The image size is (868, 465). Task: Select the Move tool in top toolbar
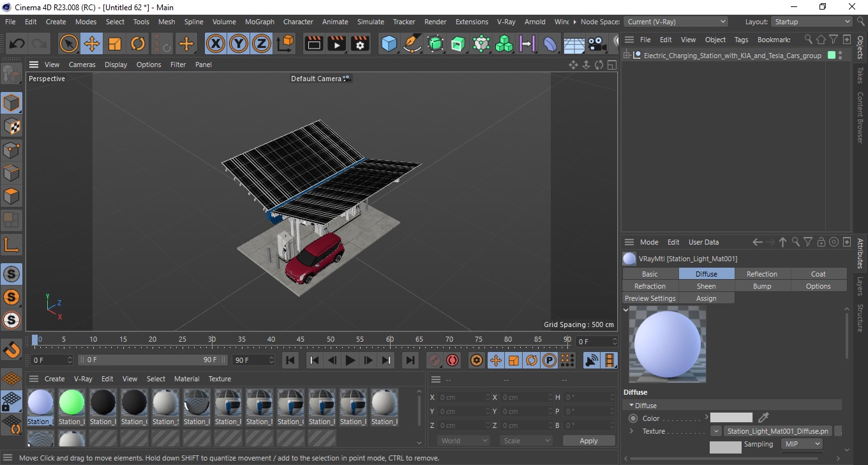point(92,43)
